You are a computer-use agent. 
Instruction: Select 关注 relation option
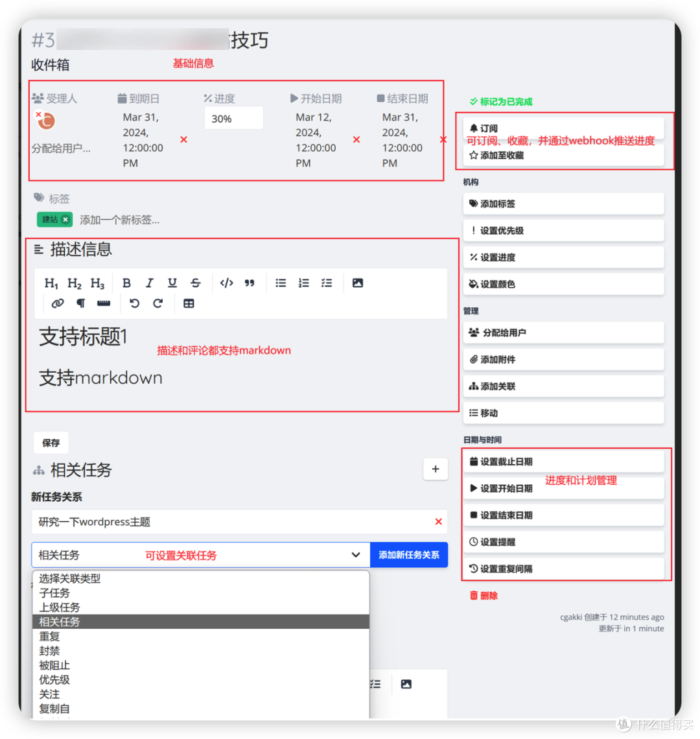coord(201,694)
